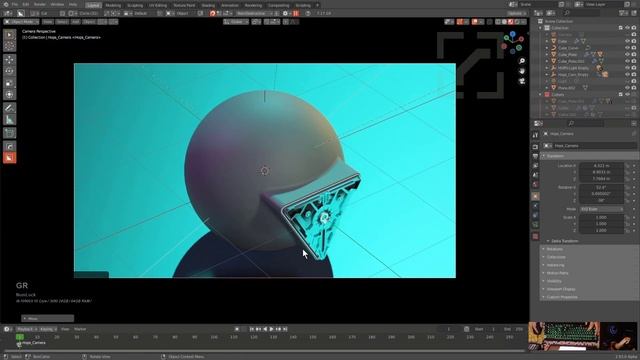Select the Add Cube tool
The width and height of the screenshot is (640, 360).
coord(9,133)
